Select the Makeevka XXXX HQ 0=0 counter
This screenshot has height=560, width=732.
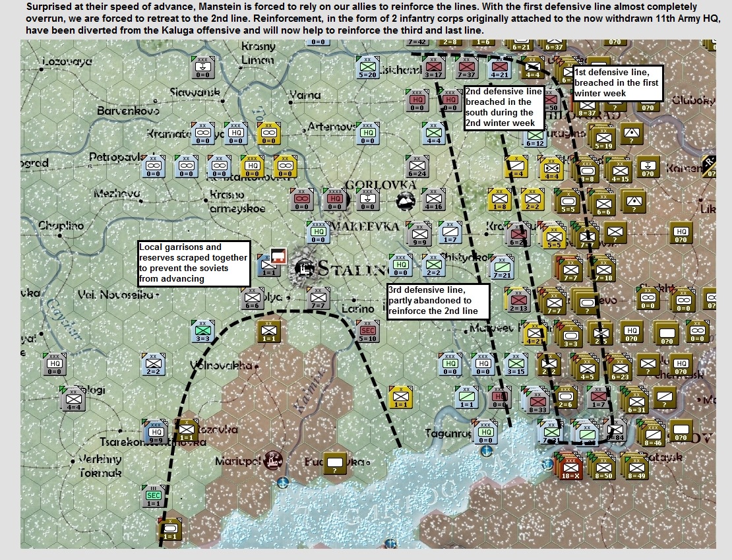click(x=319, y=233)
